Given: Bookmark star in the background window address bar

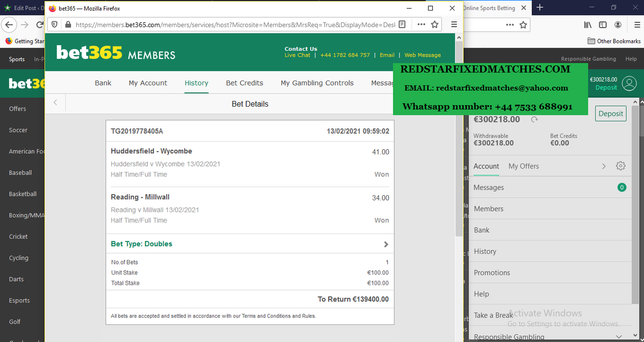Looking at the screenshot, I should (x=523, y=25).
